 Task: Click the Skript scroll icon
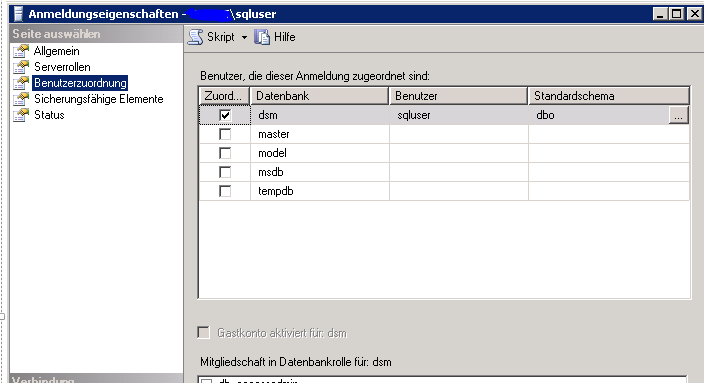click(x=195, y=37)
